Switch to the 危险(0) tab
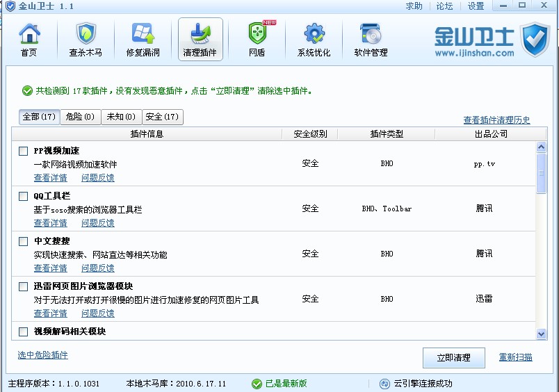Image resolution: width=559 pixels, height=392 pixels. pyautogui.click(x=81, y=117)
